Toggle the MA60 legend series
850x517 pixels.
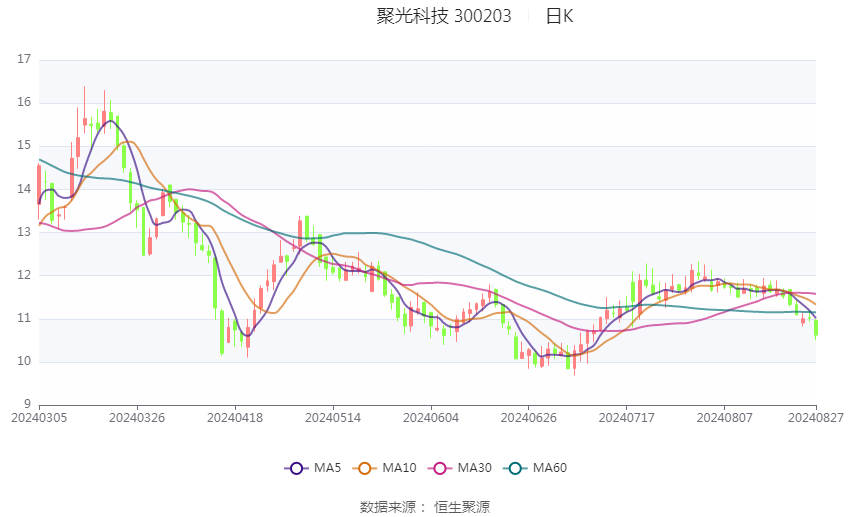[535, 468]
